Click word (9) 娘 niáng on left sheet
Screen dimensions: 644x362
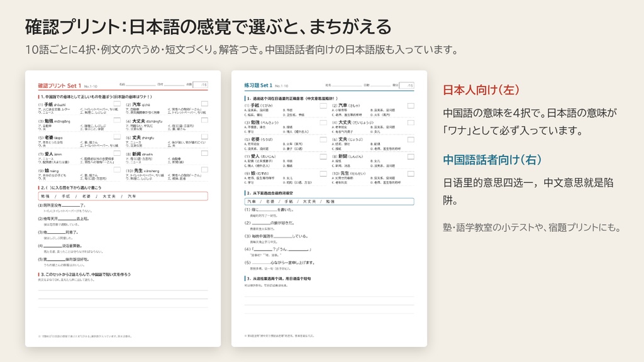coord(48,170)
